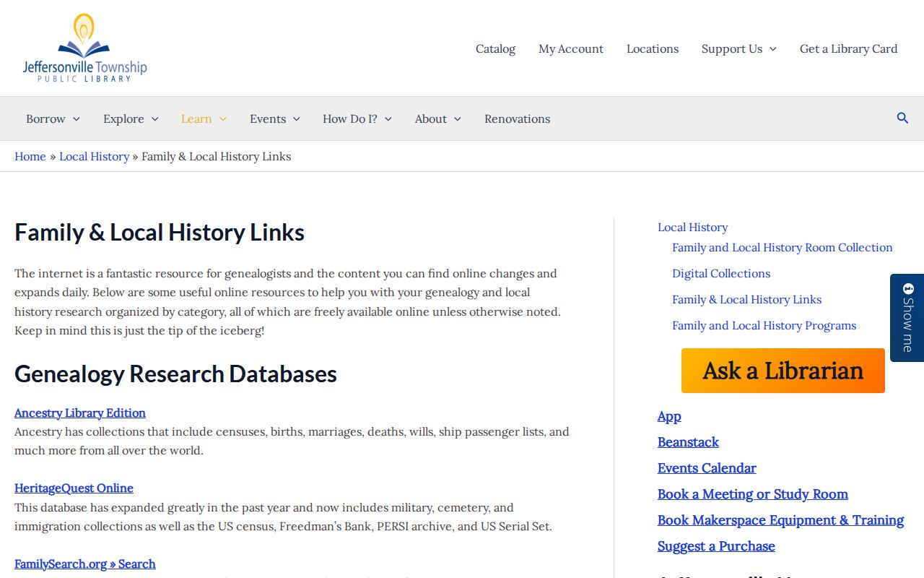Viewport: 924px width, 578px height.
Task: Expand the Explore dropdown
Action: pyautogui.click(x=131, y=118)
